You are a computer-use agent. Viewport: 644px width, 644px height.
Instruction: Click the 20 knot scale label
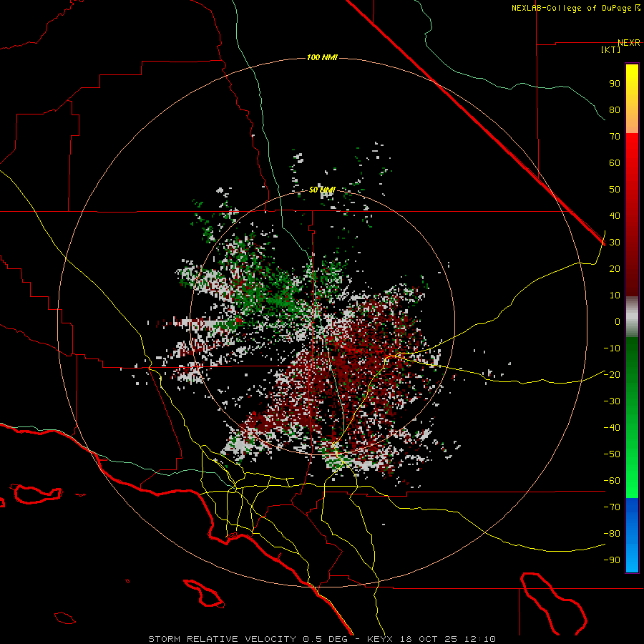point(615,268)
